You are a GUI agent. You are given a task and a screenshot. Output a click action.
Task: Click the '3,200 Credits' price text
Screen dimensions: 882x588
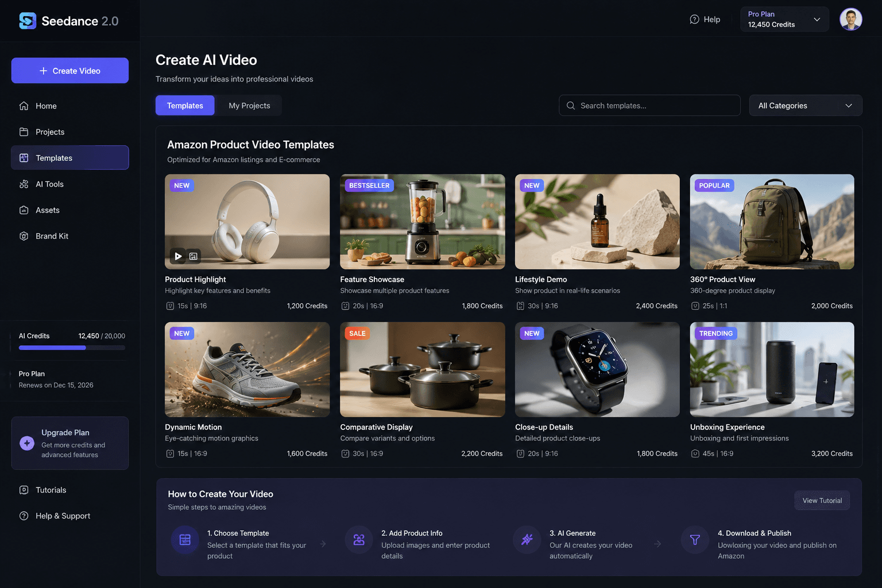tap(831, 454)
